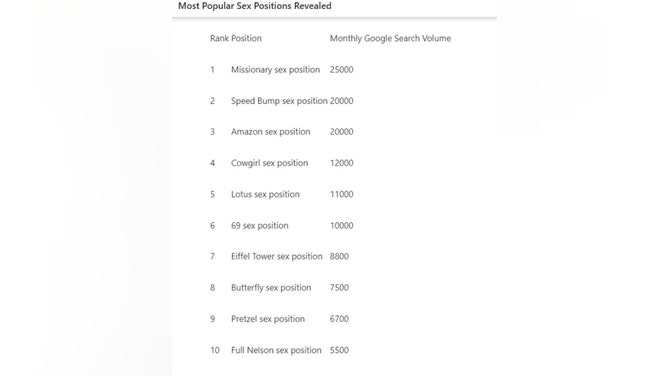Select the 'Butterfly sex position' entry
The image size is (668, 376).
tap(271, 288)
